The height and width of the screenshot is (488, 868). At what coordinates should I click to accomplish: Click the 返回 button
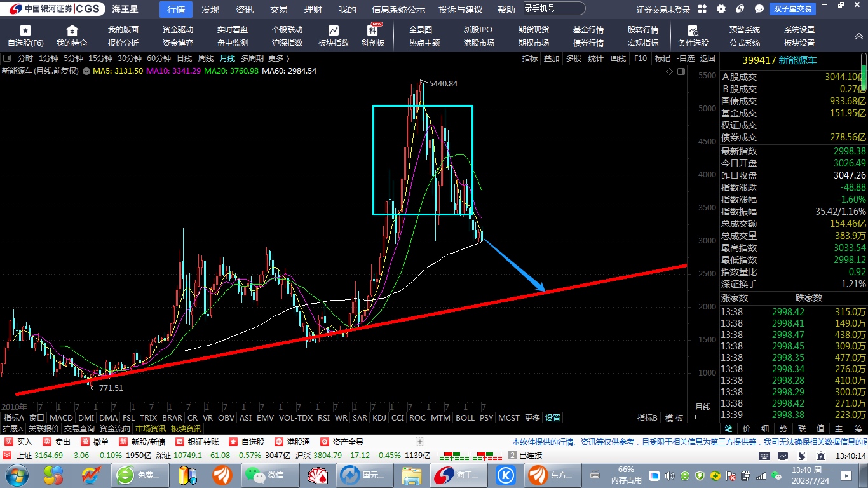[708, 58]
